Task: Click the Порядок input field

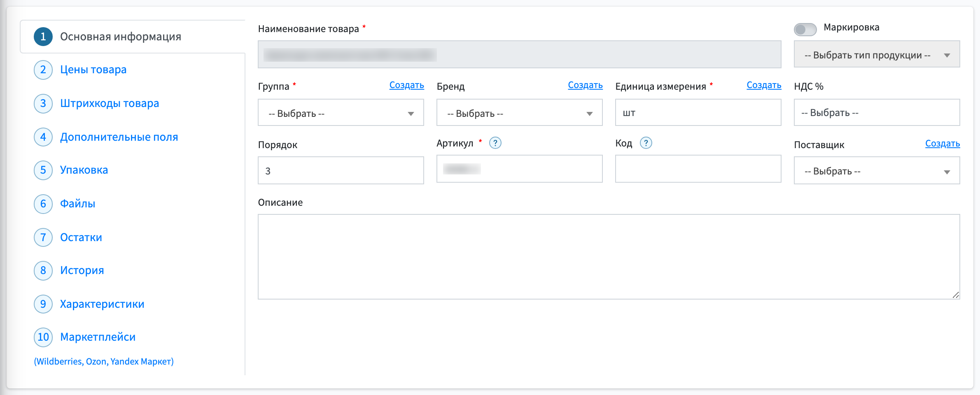Action: pos(341,170)
